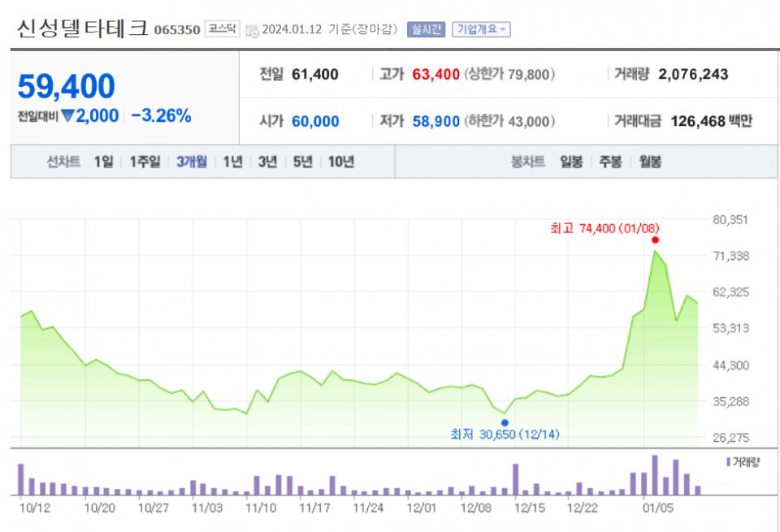Click the purple 거래량 legend swatch

[728, 462]
